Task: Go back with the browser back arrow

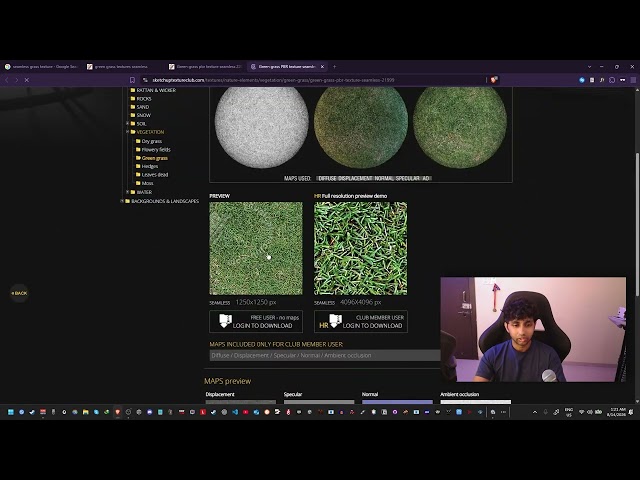Action: pos(7,80)
